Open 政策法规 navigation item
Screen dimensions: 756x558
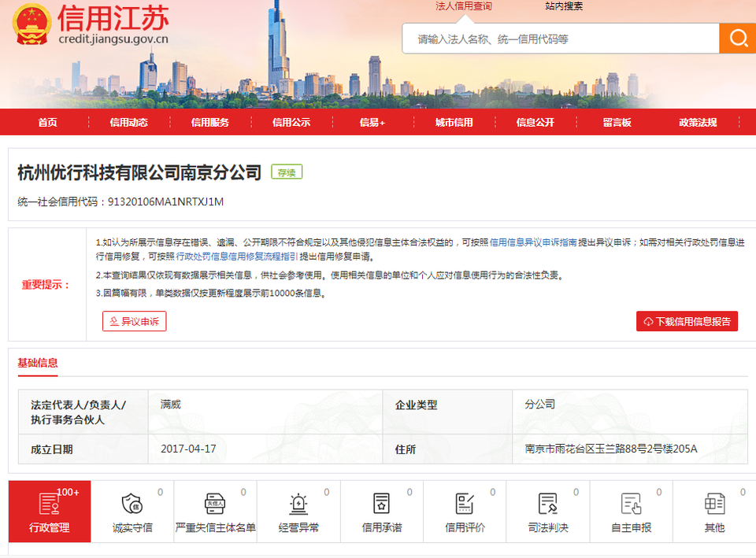pyautogui.click(x=699, y=123)
